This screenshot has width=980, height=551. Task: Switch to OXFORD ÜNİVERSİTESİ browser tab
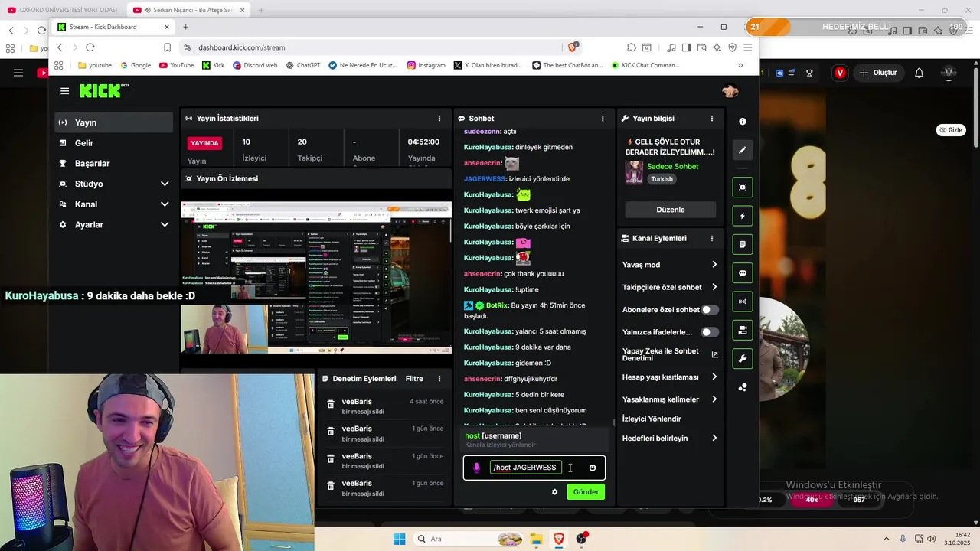coord(63,10)
